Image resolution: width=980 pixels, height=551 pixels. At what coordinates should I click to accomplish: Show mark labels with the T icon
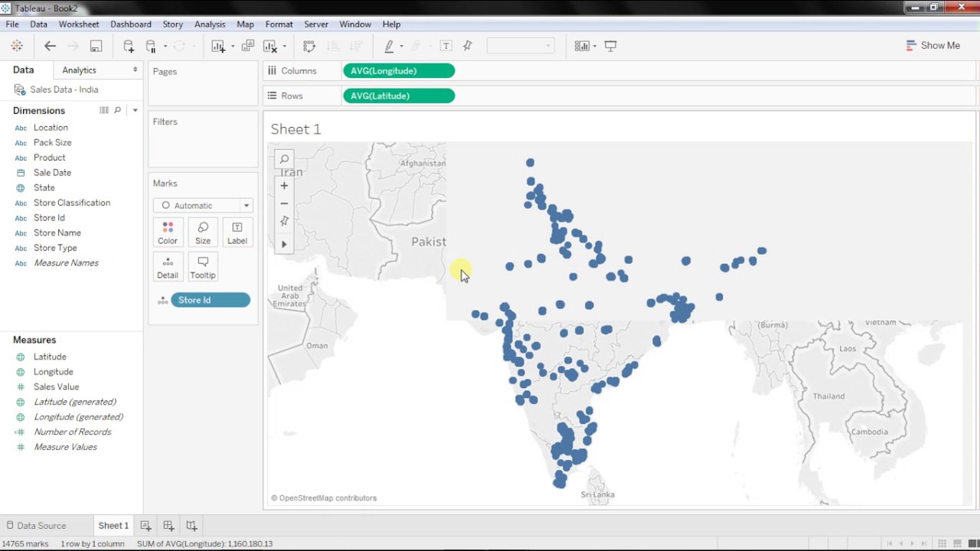coord(446,46)
